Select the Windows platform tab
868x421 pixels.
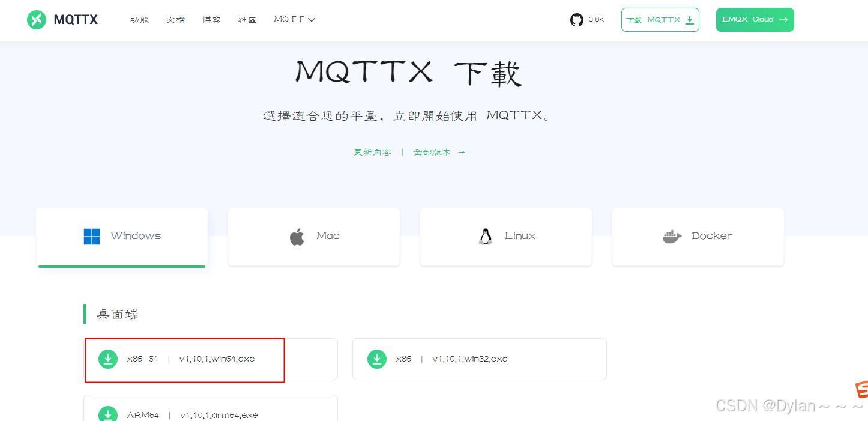122,237
